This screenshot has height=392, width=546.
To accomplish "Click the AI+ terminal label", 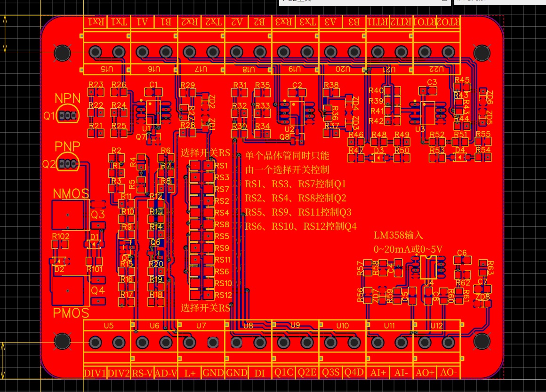I will (x=378, y=373).
